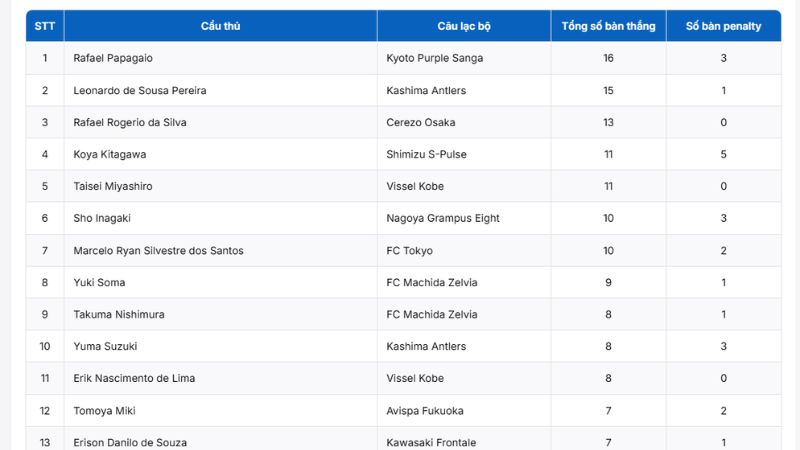The width and height of the screenshot is (800, 450).
Task: Click Marcelo Ryan Silvestre dos Santos
Action: [x=158, y=250]
